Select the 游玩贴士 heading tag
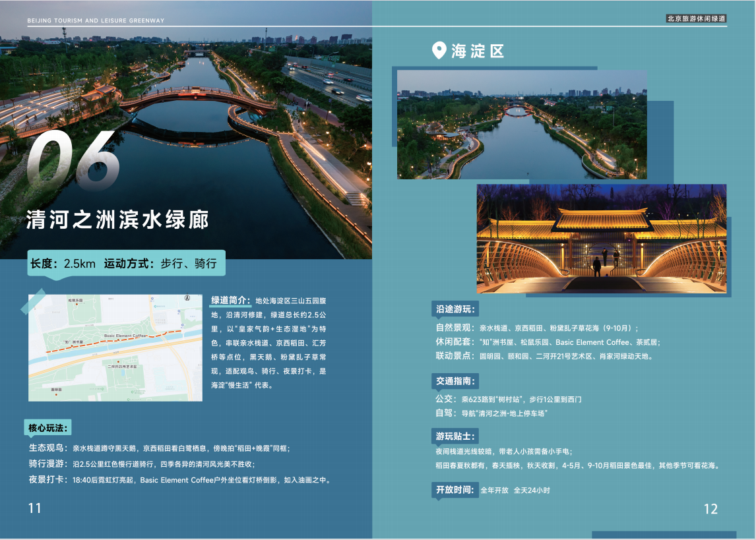 455,436
